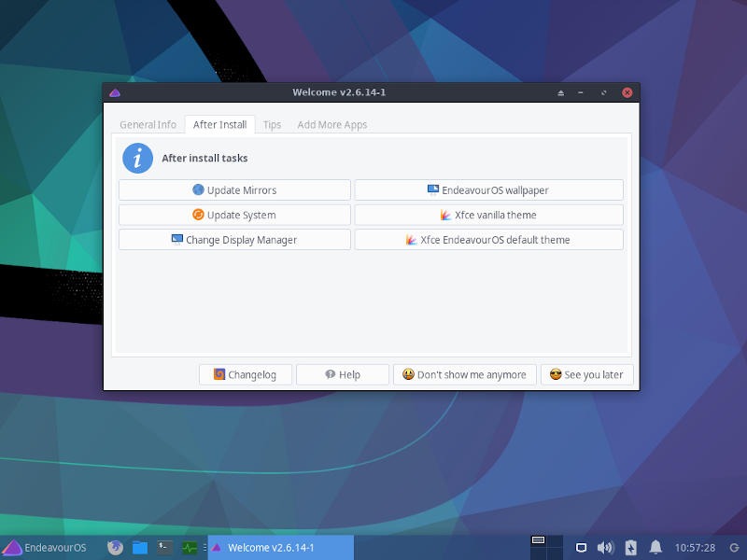Apply the Xfce vanilla theme
This screenshot has height=560, width=747.
[x=488, y=215]
